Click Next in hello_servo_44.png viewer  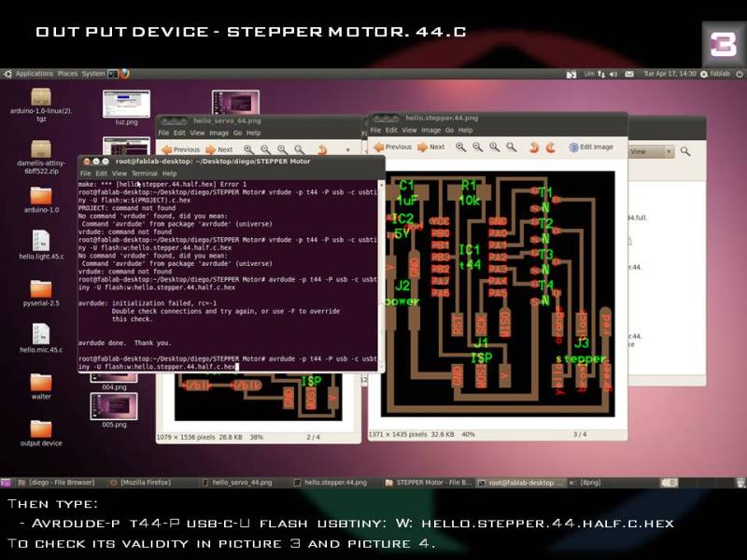click(x=219, y=149)
